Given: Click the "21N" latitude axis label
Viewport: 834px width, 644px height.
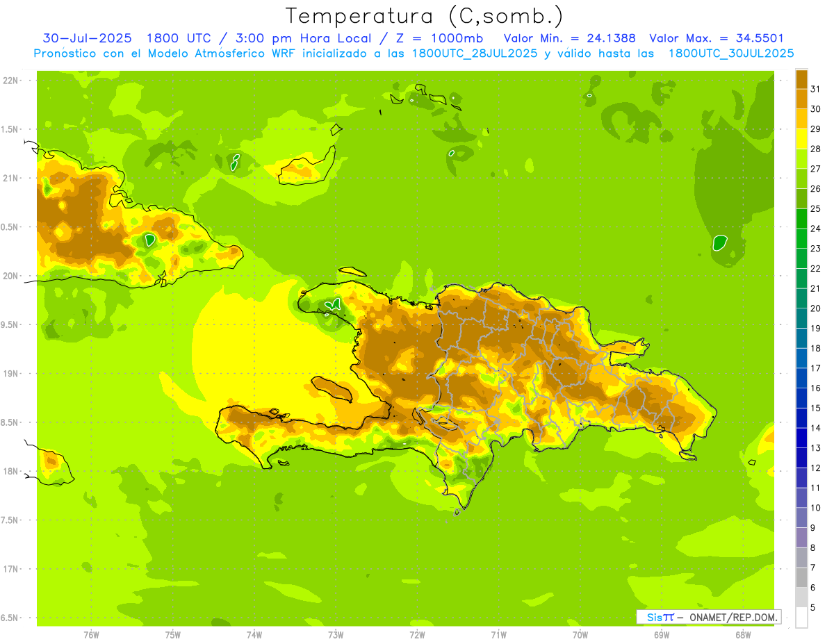Looking at the screenshot, I should tap(11, 178).
